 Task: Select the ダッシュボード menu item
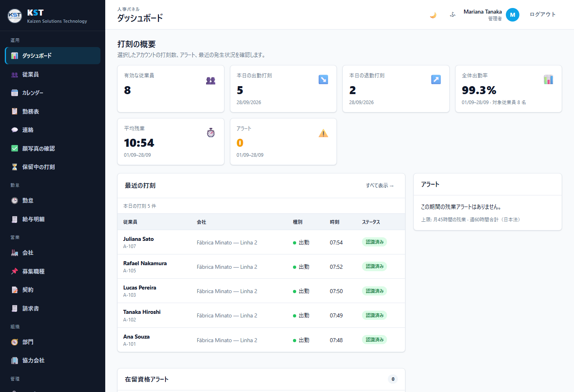[x=53, y=56]
